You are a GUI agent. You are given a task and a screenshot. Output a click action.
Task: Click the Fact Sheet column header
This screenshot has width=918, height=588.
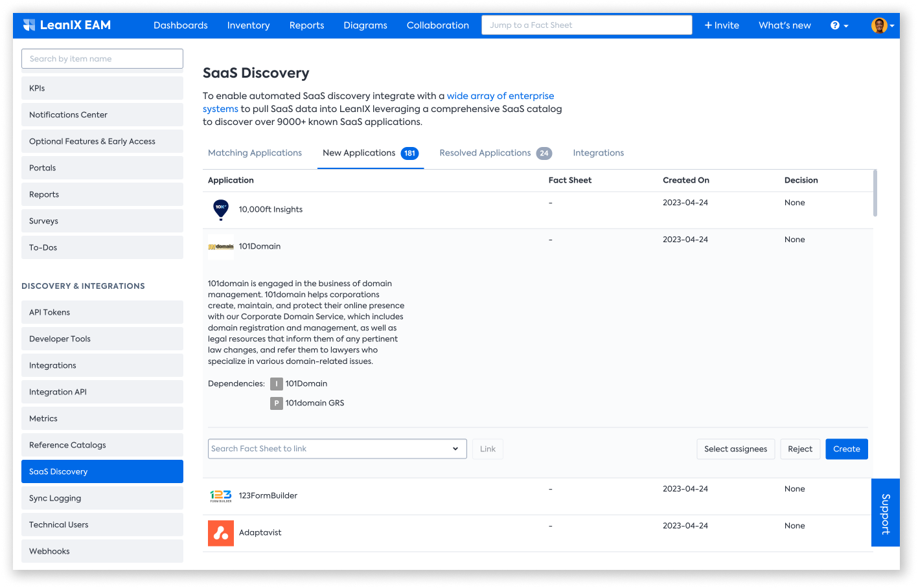click(570, 180)
